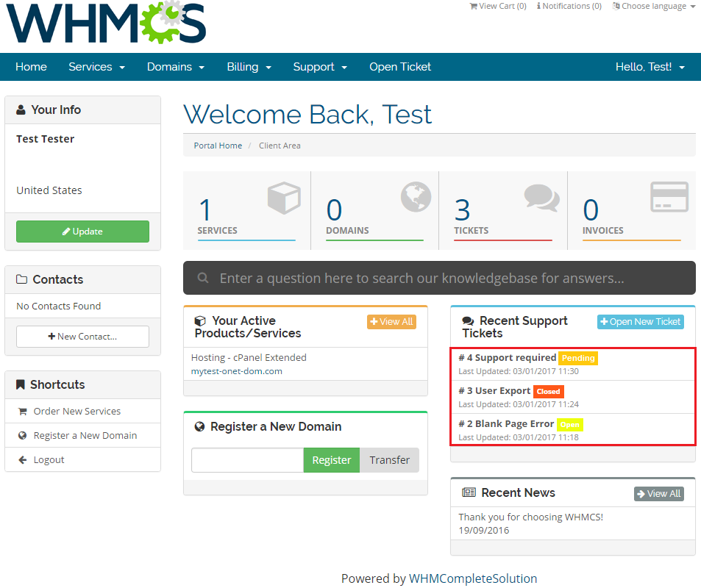Click the Logout arrow icon
The image size is (701, 588).
(x=22, y=460)
